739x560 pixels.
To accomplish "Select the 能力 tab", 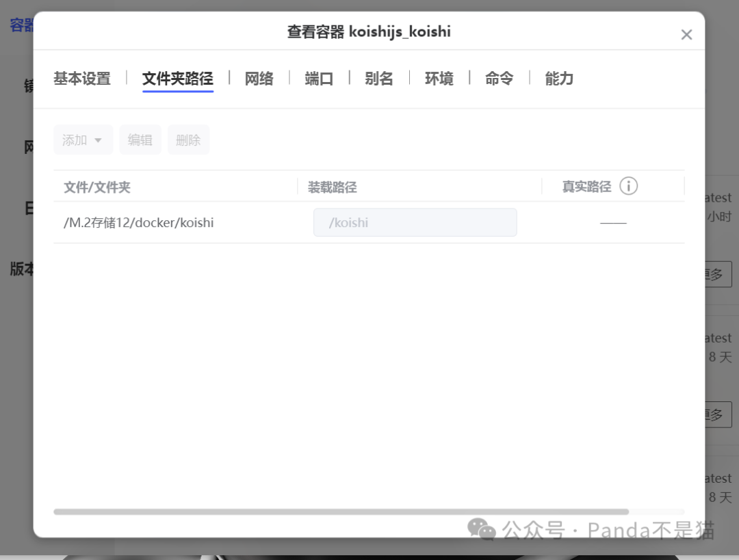I will tap(559, 78).
